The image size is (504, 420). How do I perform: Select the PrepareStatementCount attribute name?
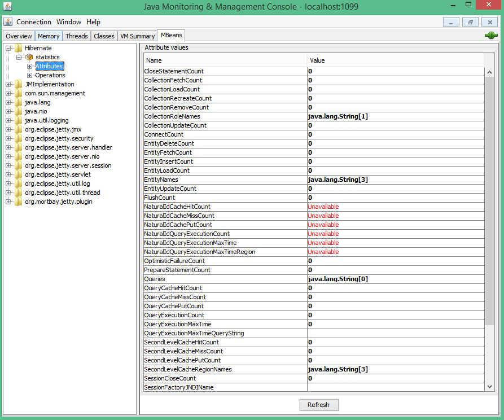tap(177, 270)
